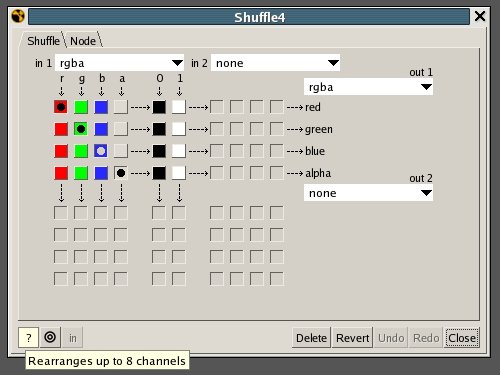
Task: Expand the out 2 none dropdown
Action: tap(368, 193)
